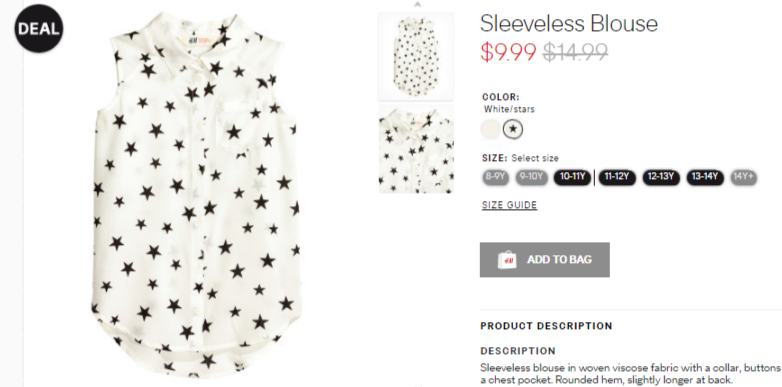This screenshot has width=782, height=387.
Task: Open the full-length blouse thumbnail
Action: click(x=416, y=56)
